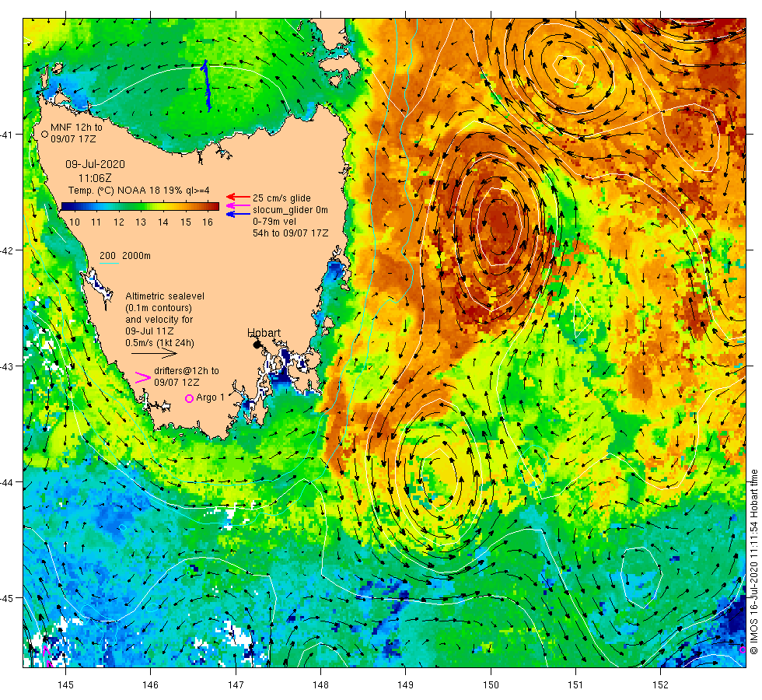The image size is (762, 700).
Task: Click the Hobart city marker dot
Action: [257, 345]
